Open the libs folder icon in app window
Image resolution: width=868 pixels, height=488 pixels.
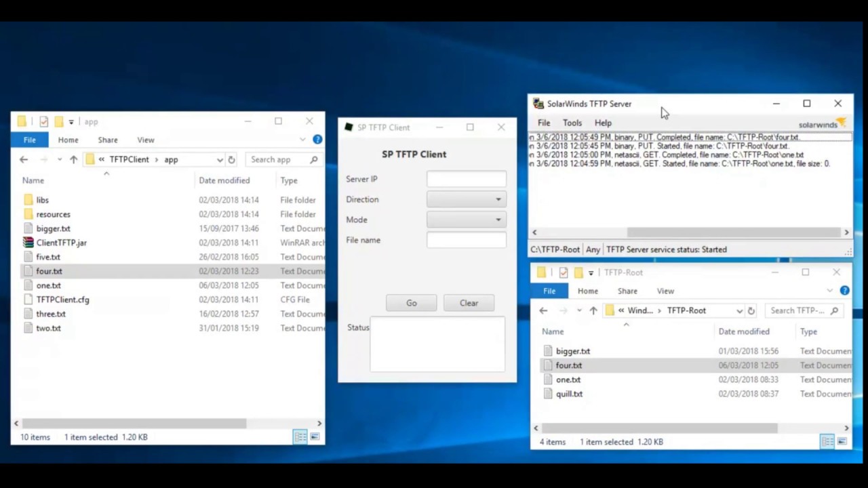point(28,200)
